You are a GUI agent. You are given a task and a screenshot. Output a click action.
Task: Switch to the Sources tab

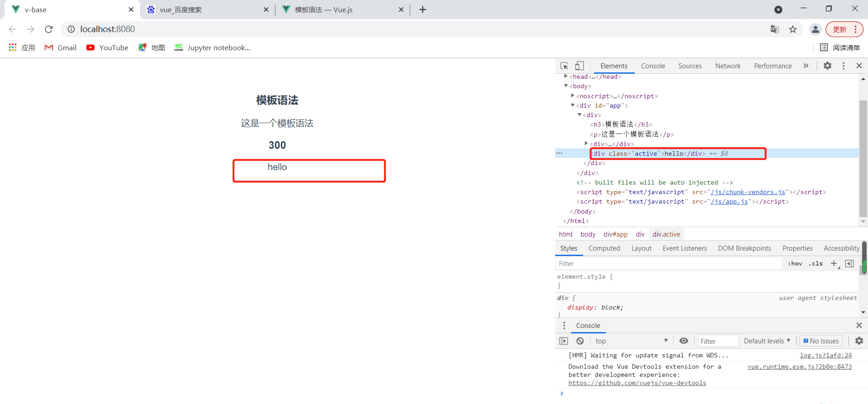pos(690,66)
